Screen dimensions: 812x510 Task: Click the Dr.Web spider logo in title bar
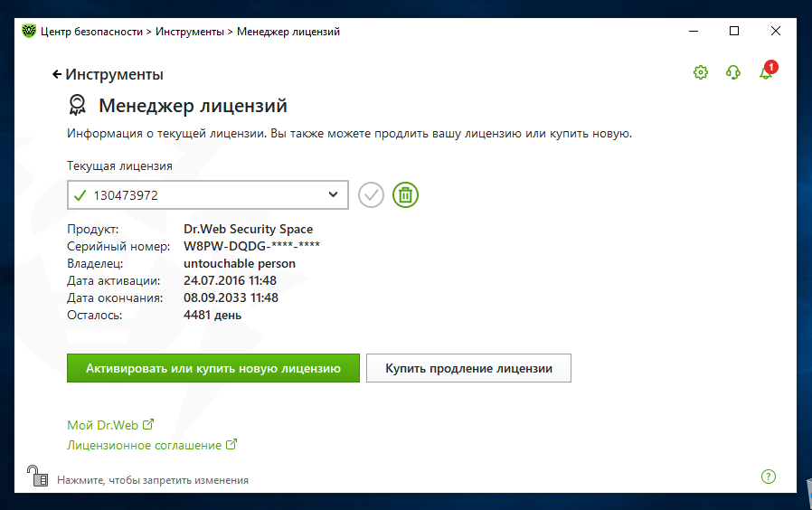(29, 31)
